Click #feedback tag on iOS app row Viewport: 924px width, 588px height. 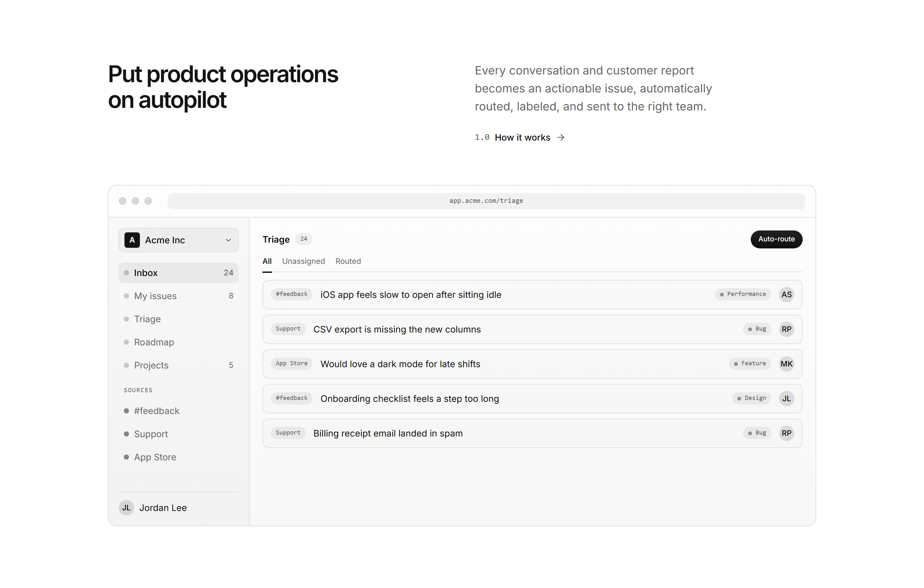pos(292,294)
